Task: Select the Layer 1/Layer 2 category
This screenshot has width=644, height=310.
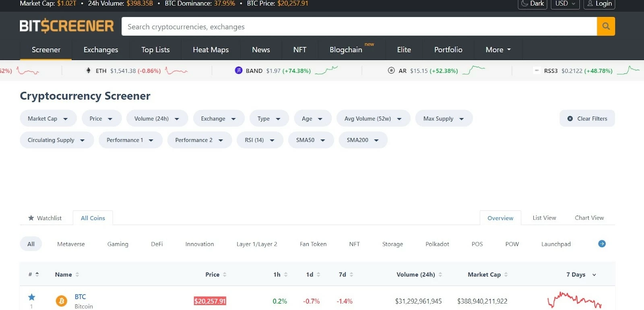Action: [x=257, y=244]
